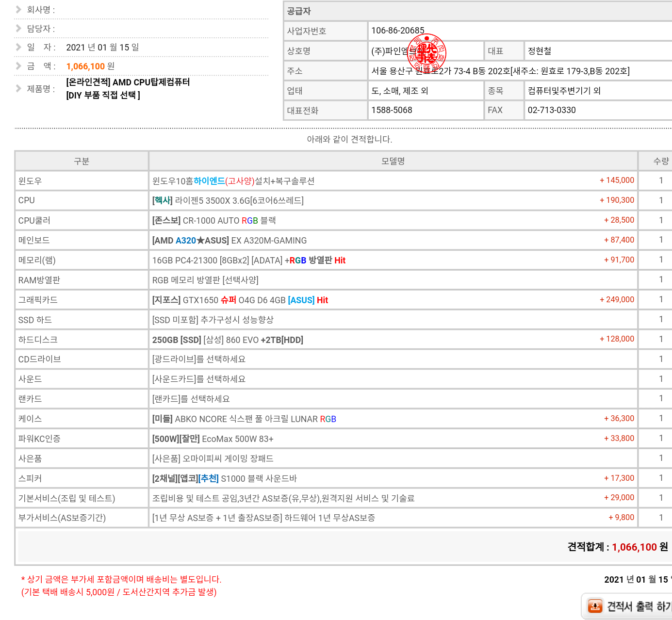Image resolution: width=672 pixels, height=620 pixels.
Task: Click the arrow bullet beside 회사명
Action: point(18,9)
